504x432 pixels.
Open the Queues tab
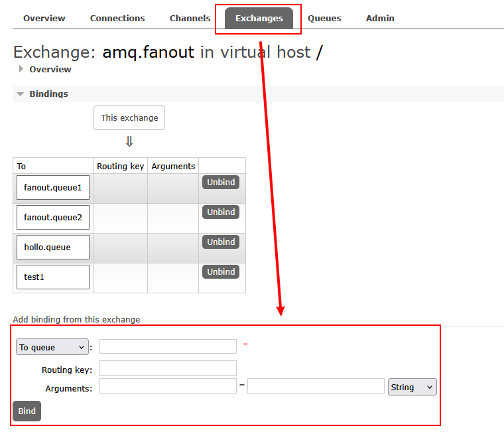point(324,18)
